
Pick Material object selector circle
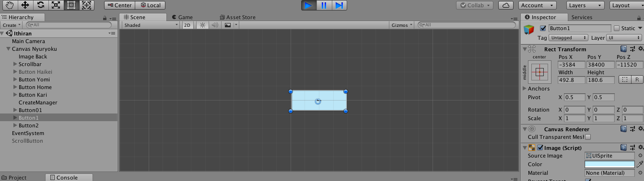pos(640,173)
